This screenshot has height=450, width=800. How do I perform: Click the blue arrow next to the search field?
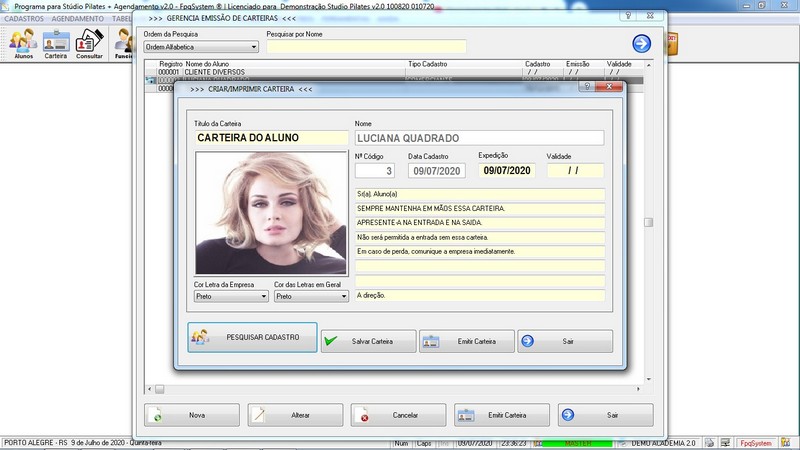point(641,43)
